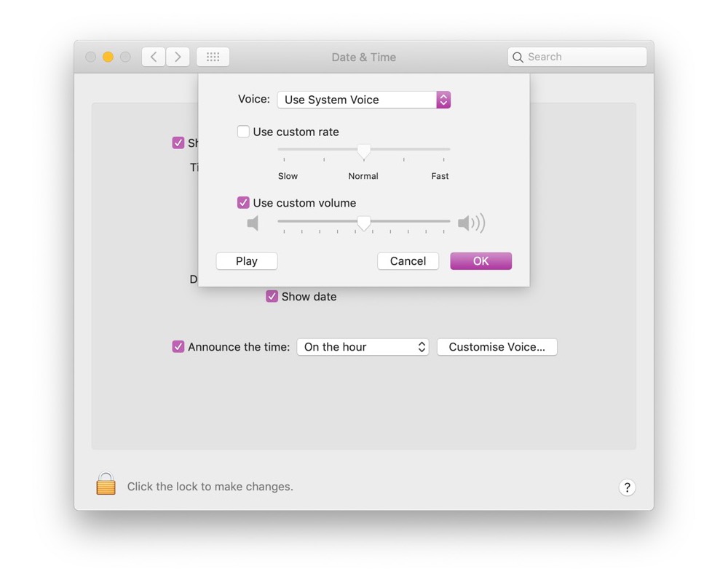Open the announcement interval dropdown
The height and width of the screenshot is (582, 728).
tap(362, 347)
